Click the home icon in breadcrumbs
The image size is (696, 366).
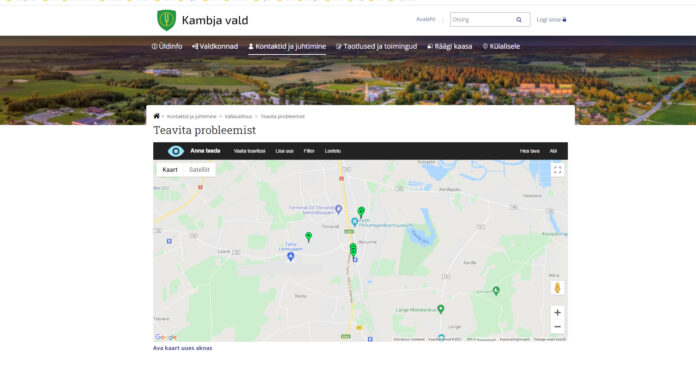coord(156,116)
